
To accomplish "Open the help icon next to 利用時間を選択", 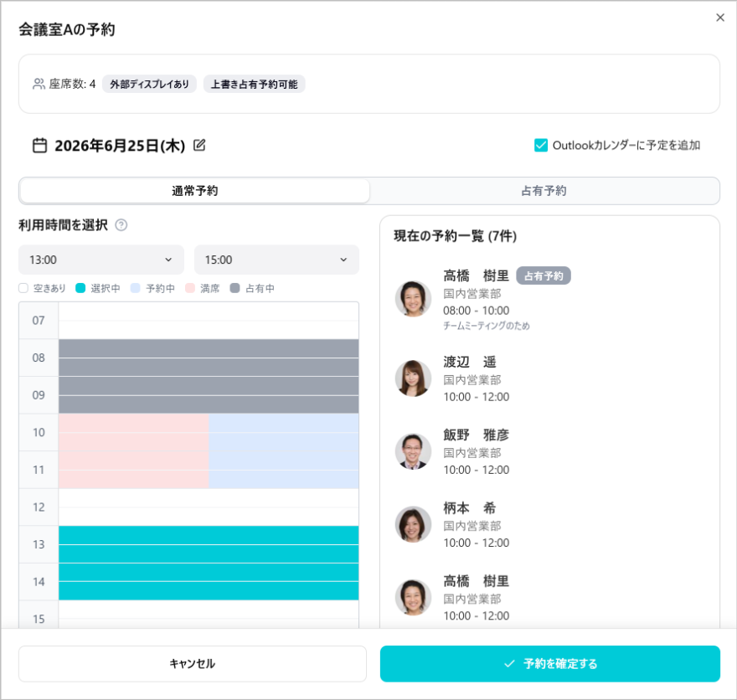I will coord(121,225).
